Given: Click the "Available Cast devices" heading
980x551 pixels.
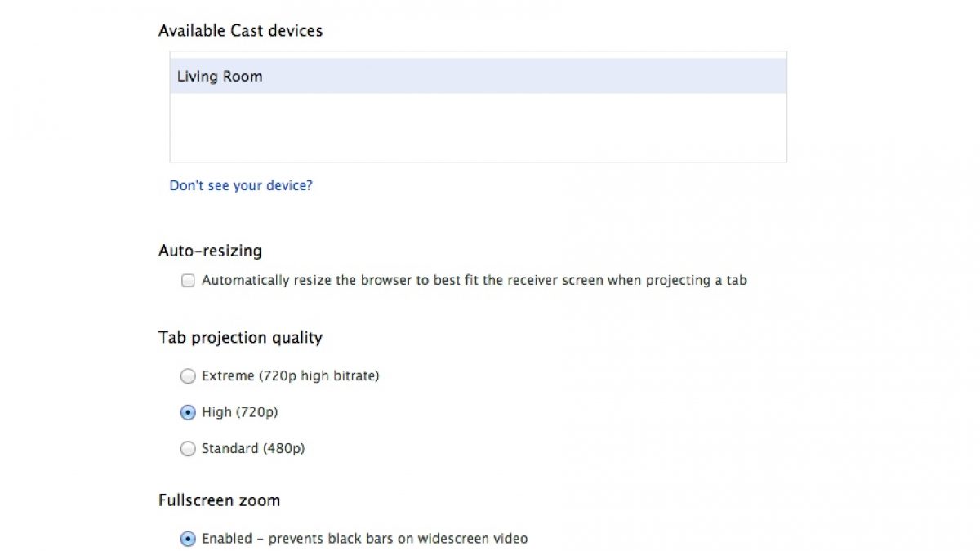Looking at the screenshot, I should point(240,31).
